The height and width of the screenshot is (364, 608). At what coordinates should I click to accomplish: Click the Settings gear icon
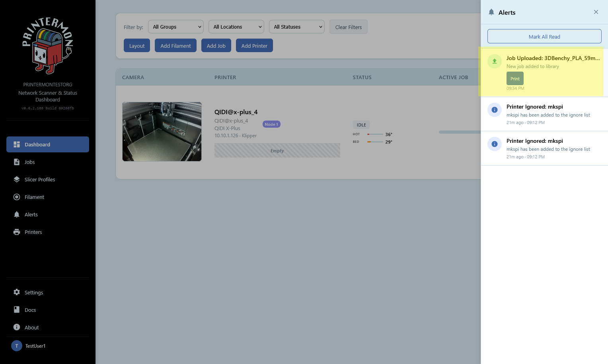17,292
